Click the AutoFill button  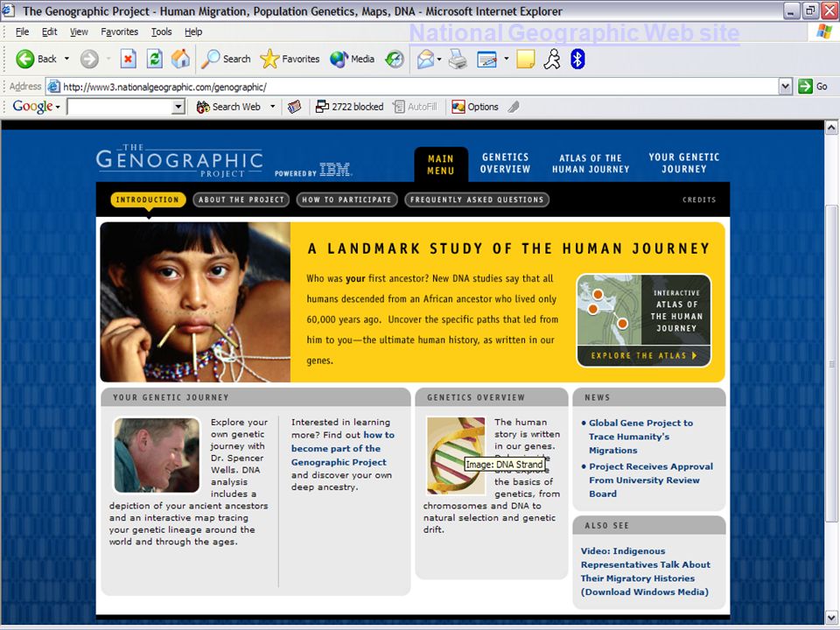click(415, 107)
